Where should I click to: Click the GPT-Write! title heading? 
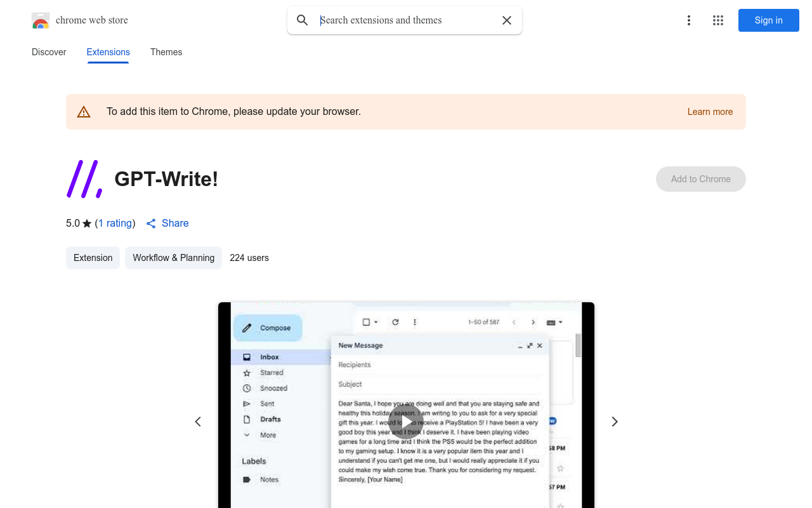pos(166,179)
